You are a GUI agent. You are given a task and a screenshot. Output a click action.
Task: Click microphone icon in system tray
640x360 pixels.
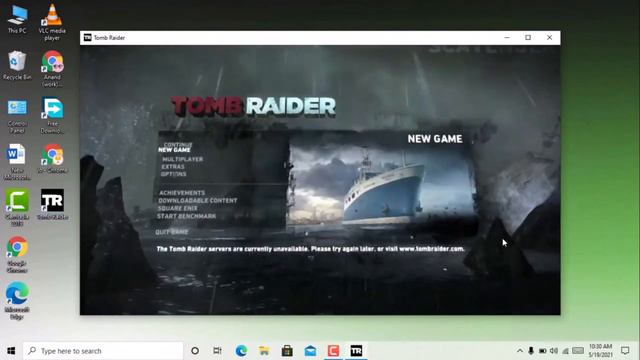531,351
